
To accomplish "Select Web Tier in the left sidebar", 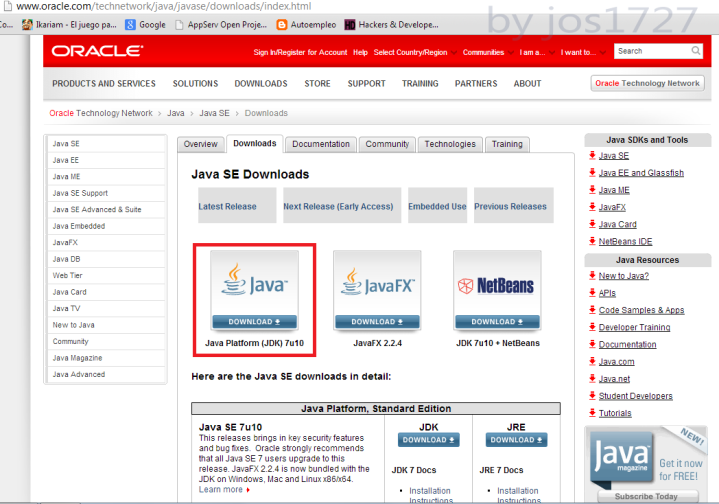I will click(x=106, y=276).
